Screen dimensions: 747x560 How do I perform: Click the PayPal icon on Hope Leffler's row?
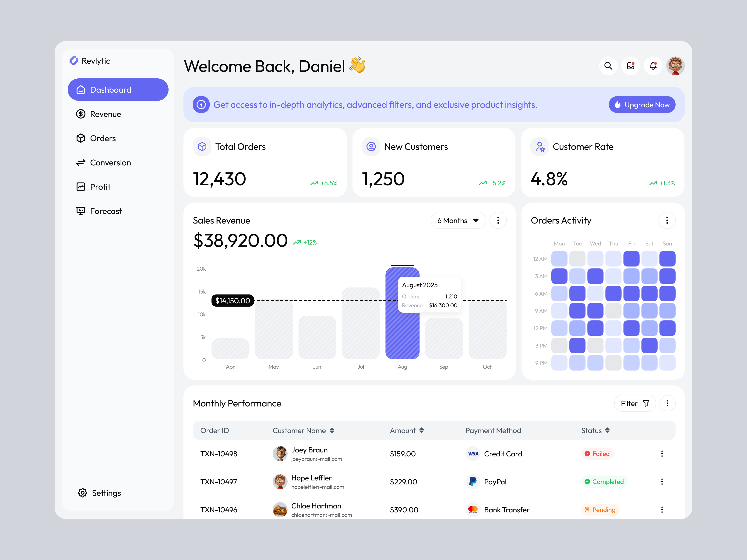point(472,482)
